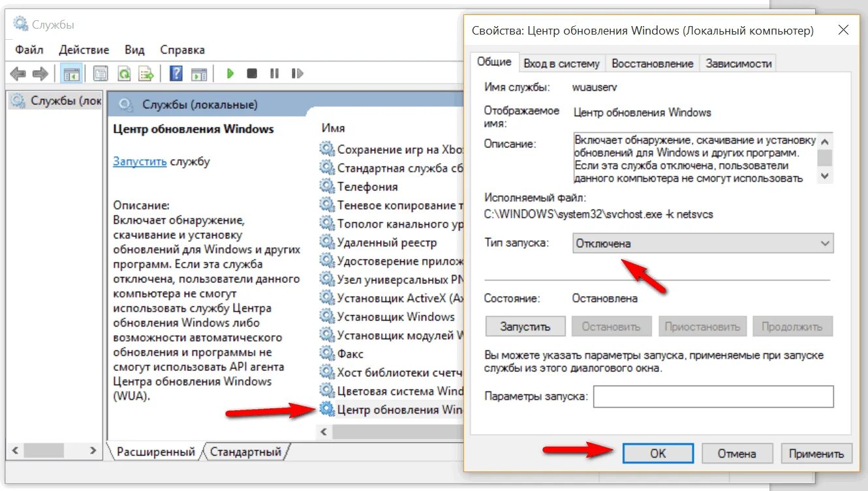Switch to Восстановление tab

point(652,63)
